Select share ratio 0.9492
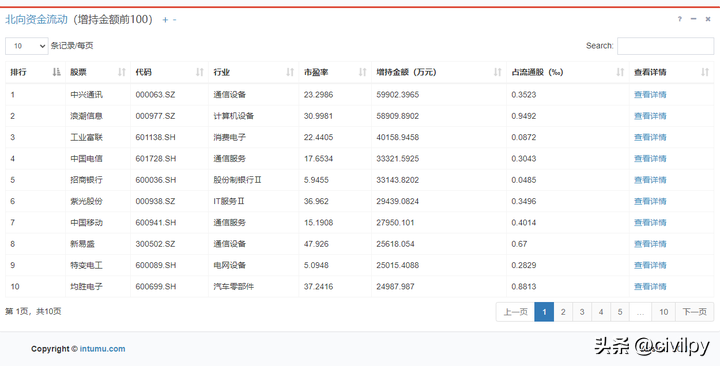The height and width of the screenshot is (366, 720). pos(523,116)
